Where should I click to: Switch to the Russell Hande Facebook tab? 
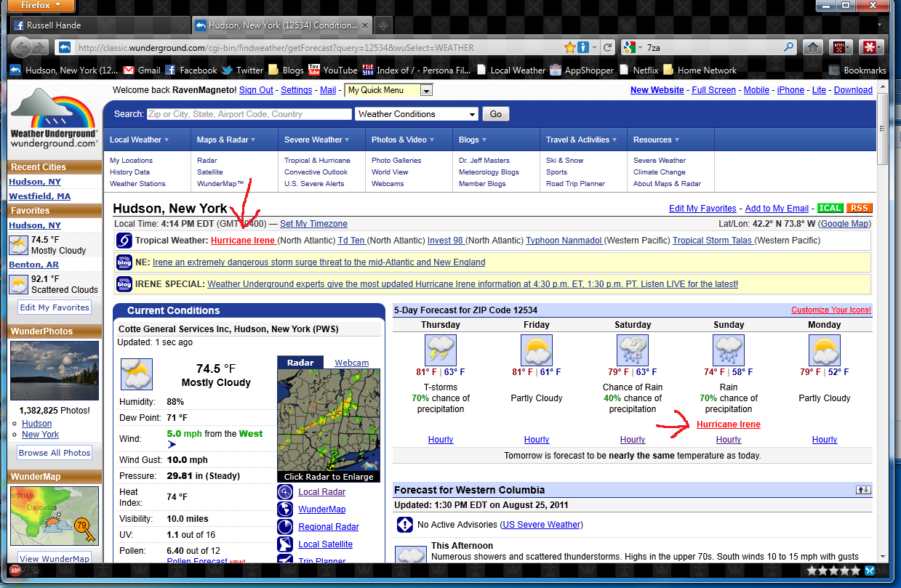point(98,25)
